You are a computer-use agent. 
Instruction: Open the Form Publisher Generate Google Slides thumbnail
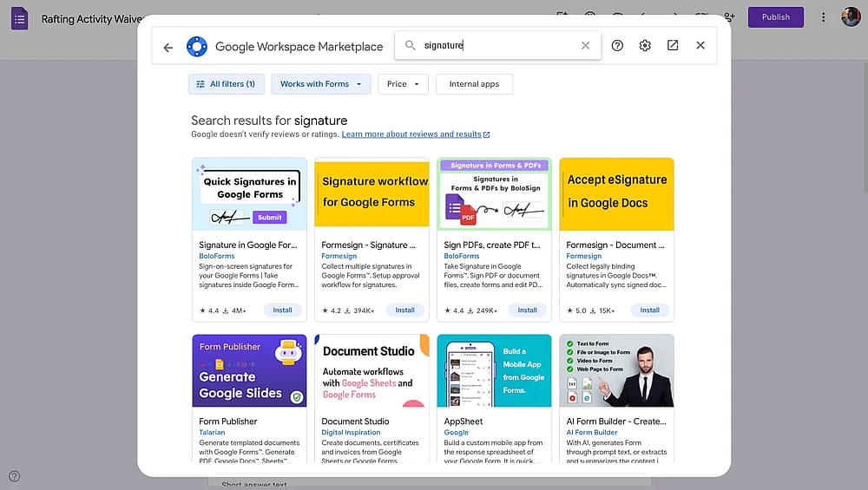coord(249,370)
